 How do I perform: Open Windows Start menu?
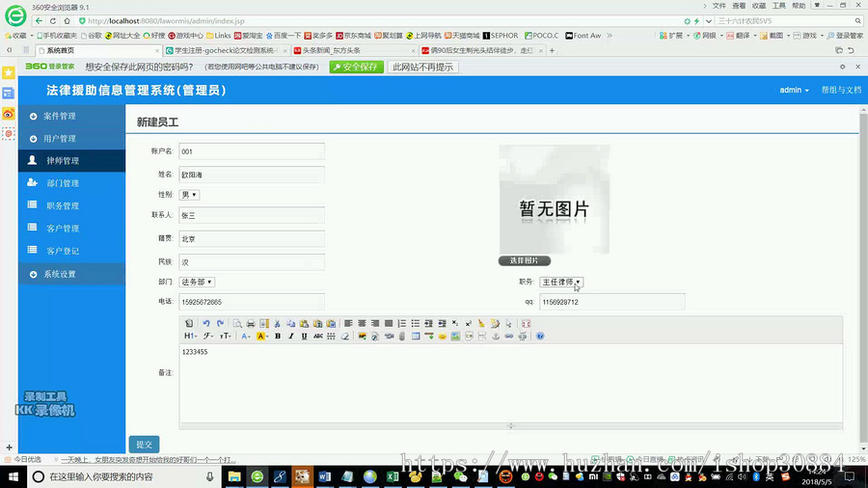(13, 476)
